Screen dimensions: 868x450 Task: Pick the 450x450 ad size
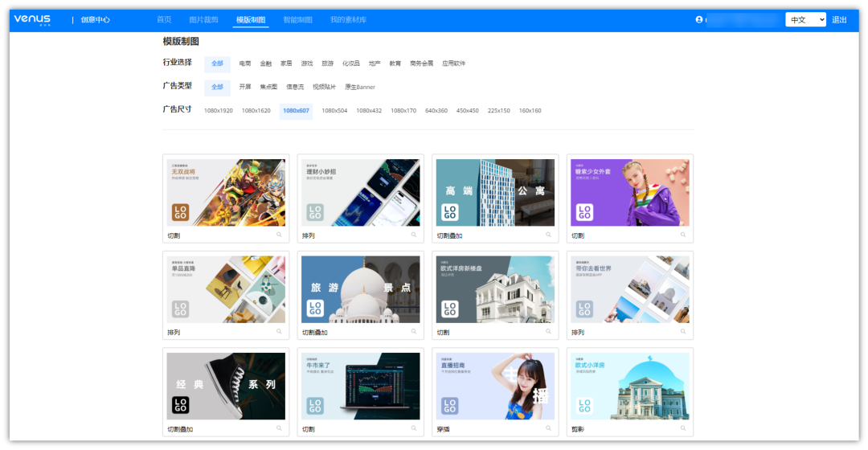pyautogui.click(x=467, y=111)
